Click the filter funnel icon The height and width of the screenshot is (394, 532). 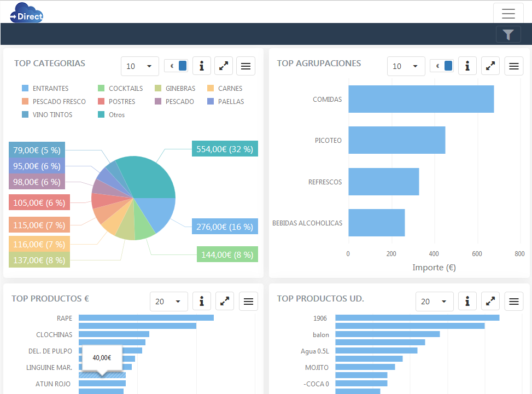pos(508,34)
